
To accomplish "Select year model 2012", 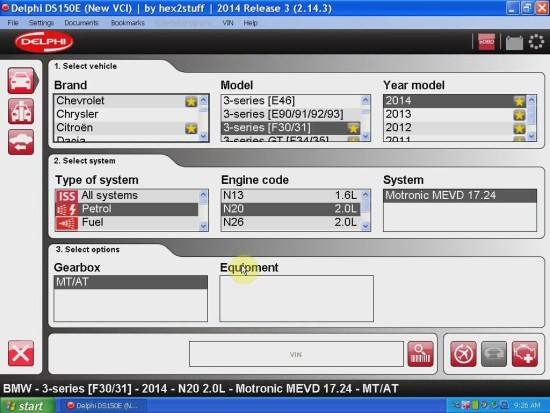I will point(455,127).
